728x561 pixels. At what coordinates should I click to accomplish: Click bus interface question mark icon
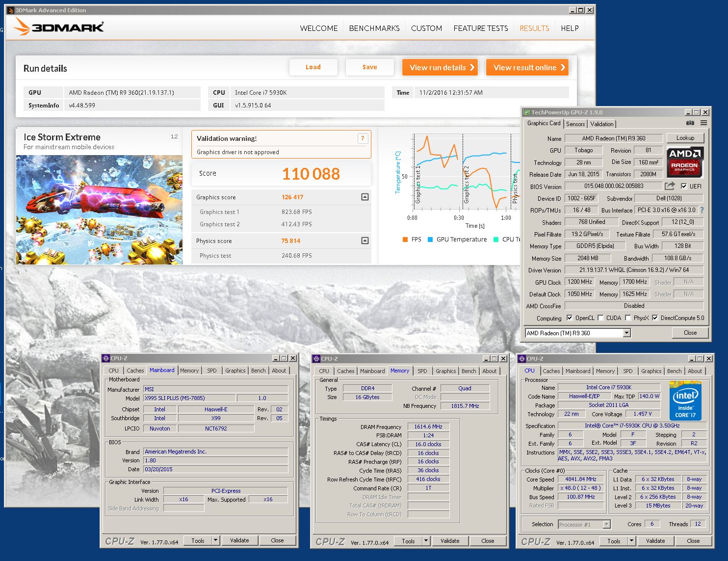[x=702, y=210]
